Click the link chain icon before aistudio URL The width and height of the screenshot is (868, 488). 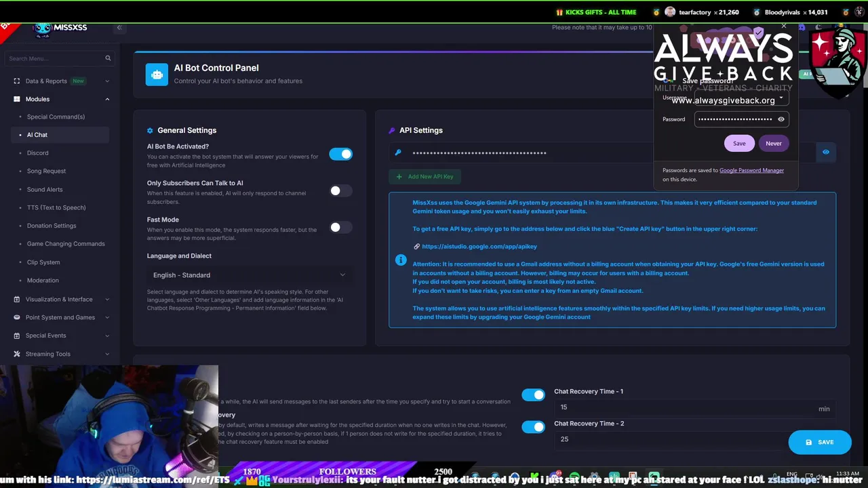416,247
